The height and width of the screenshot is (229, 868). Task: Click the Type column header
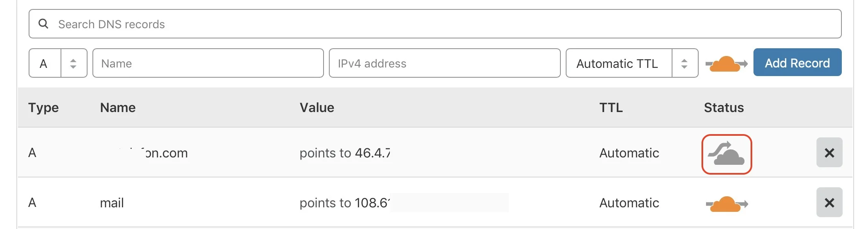[43, 108]
